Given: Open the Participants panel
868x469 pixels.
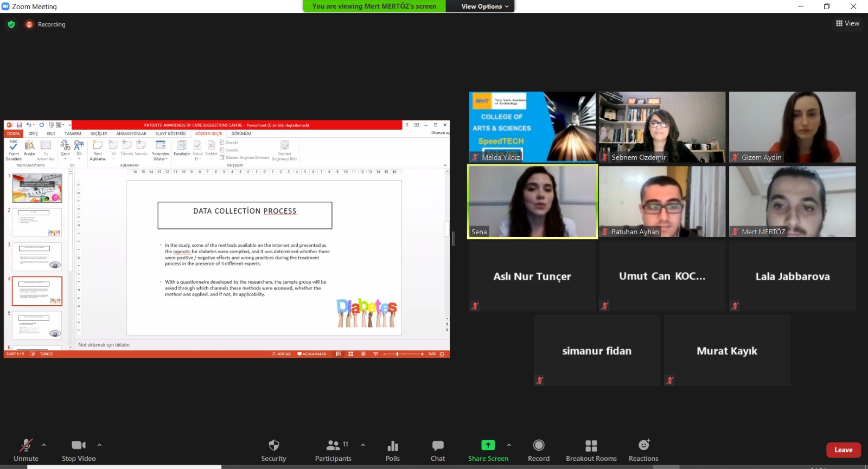Looking at the screenshot, I should 333,450.
